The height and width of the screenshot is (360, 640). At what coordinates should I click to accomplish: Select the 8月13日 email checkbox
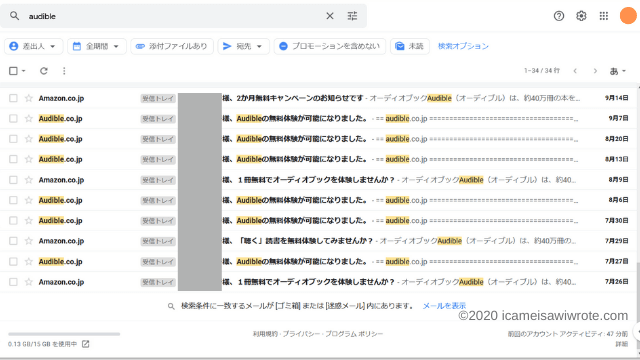click(x=13, y=159)
